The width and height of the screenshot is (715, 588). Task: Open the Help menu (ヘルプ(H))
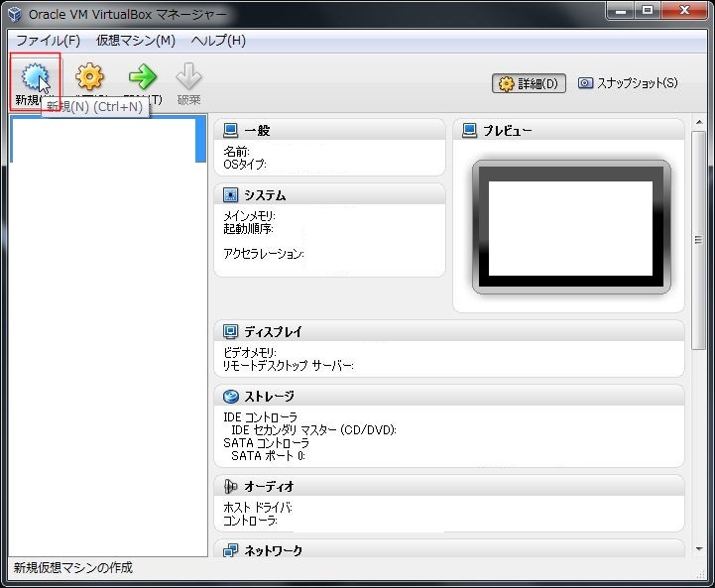(218, 41)
